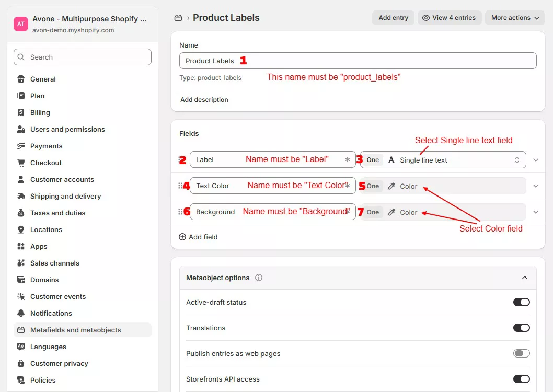Click the Metaobject options info icon
553x392 pixels.
pyautogui.click(x=259, y=278)
